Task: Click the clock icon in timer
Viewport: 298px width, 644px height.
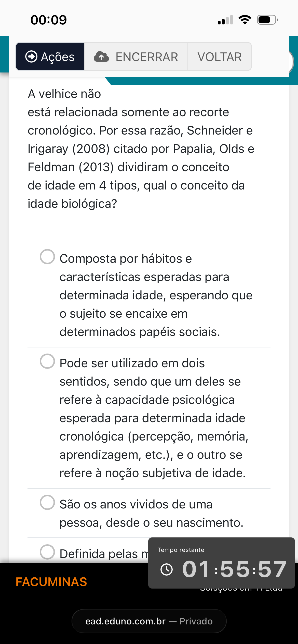Action: (x=167, y=569)
